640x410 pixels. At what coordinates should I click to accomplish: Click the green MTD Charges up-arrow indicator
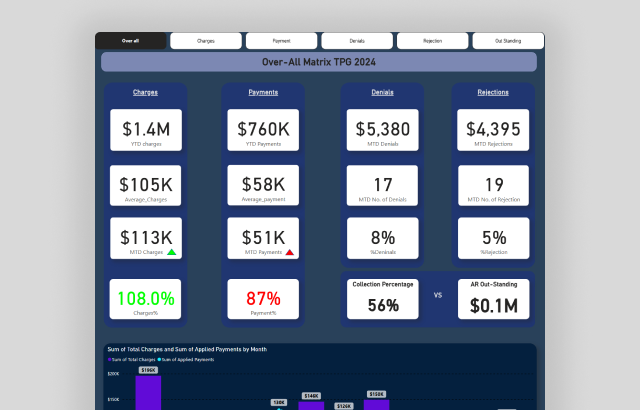pos(171,252)
